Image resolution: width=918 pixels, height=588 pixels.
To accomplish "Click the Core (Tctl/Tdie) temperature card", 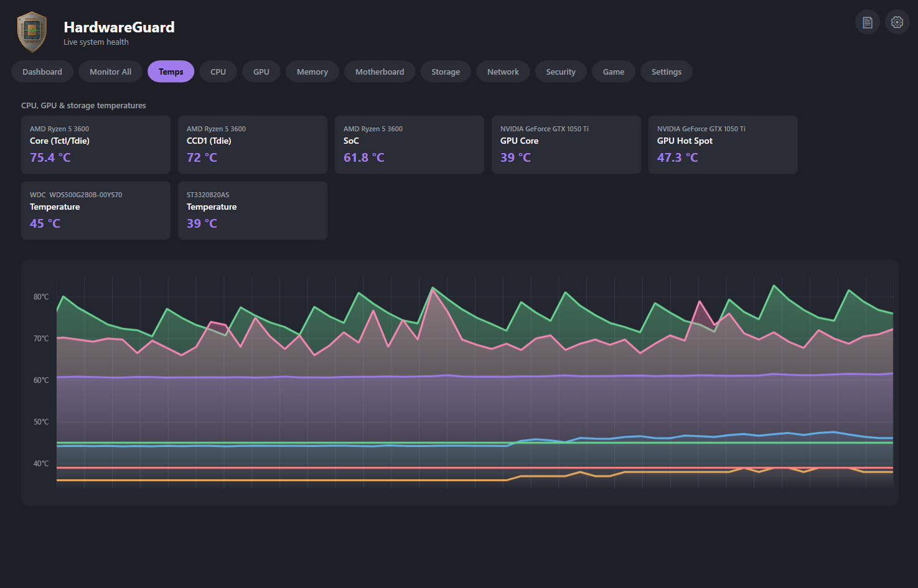I will tap(96, 144).
